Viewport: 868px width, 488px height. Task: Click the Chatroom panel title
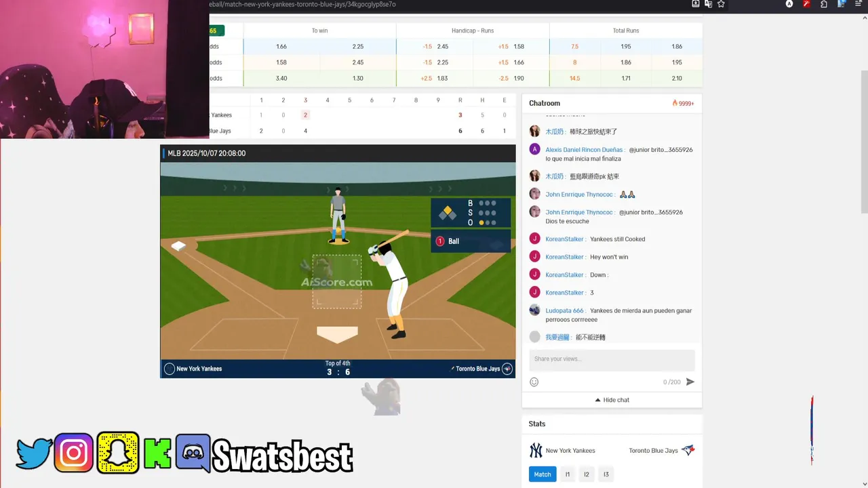(x=545, y=103)
